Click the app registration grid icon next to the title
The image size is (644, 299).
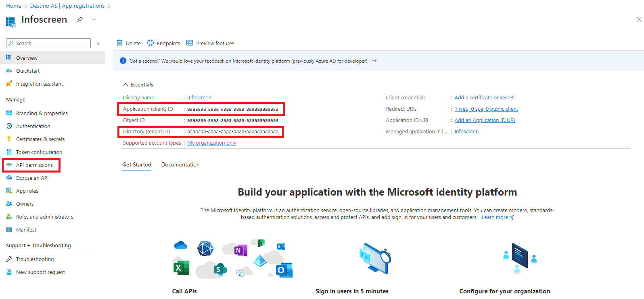point(11,22)
